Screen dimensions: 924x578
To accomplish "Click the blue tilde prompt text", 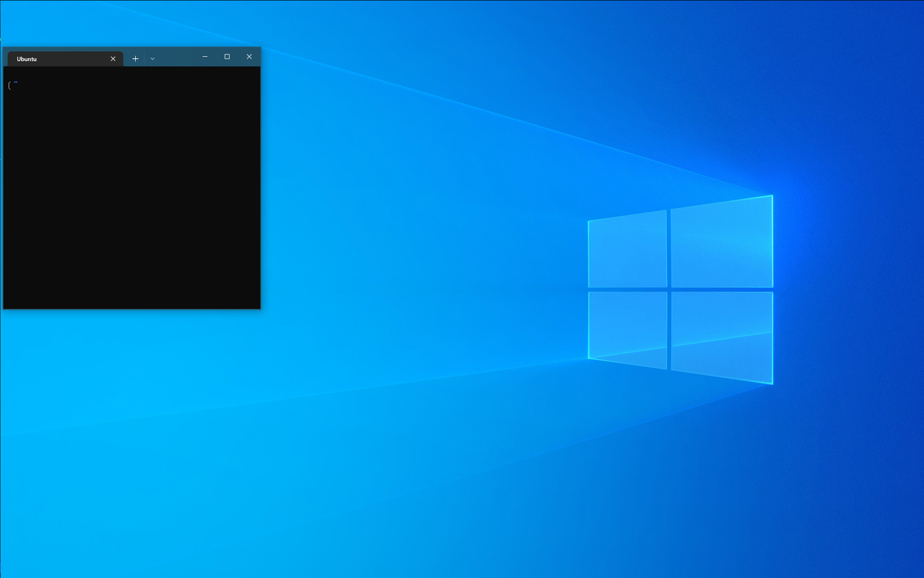I will pyautogui.click(x=16, y=83).
